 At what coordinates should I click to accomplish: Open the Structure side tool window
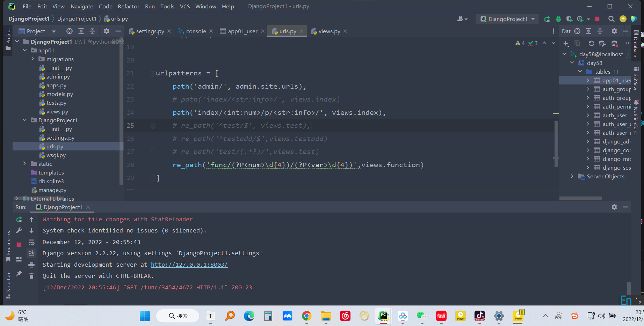point(8,284)
